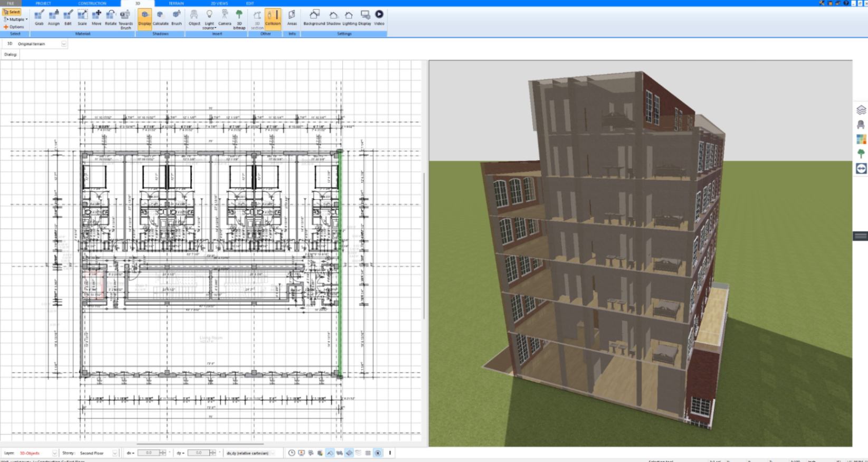The height and width of the screenshot is (462, 868).
Task: Open Background settings
Action: click(314, 17)
